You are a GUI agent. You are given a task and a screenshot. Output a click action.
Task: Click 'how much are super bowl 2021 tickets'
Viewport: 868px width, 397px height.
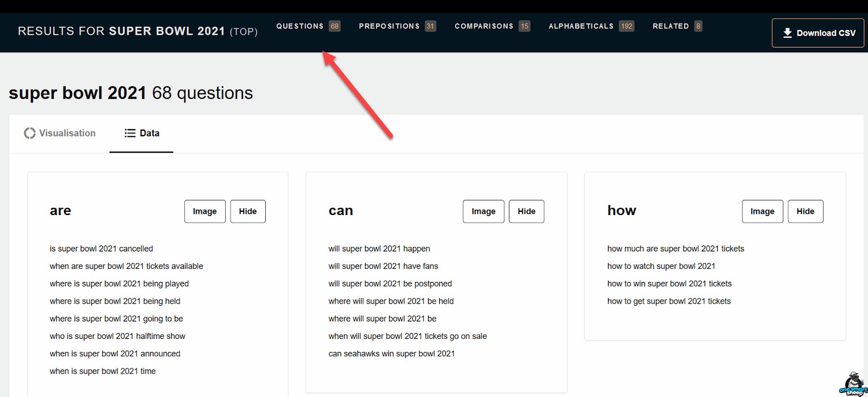click(x=675, y=249)
